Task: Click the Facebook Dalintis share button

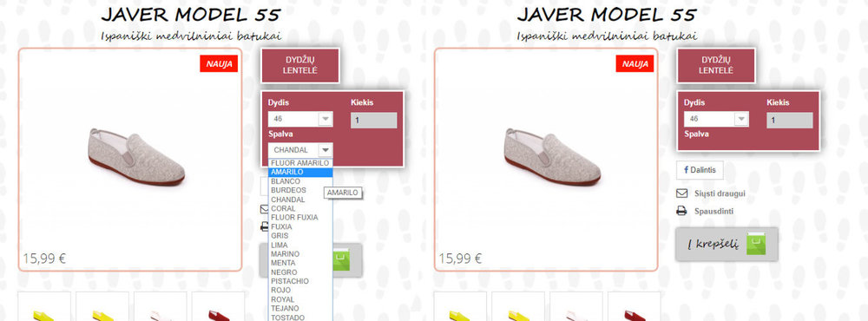Action: coord(700,170)
